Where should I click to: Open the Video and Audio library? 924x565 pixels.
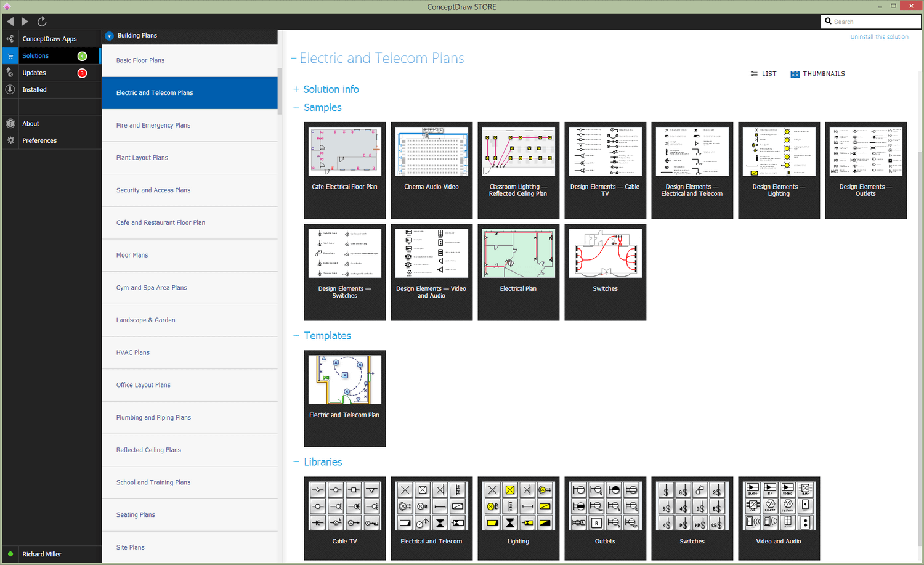click(x=779, y=518)
